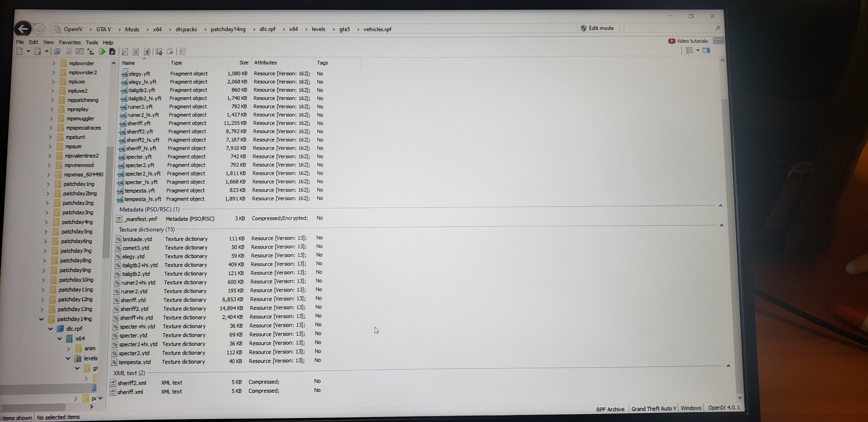Open sheriff2.ytd texture dictionary icon
Image resolution: width=868 pixels, height=422 pixels.
tap(116, 309)
